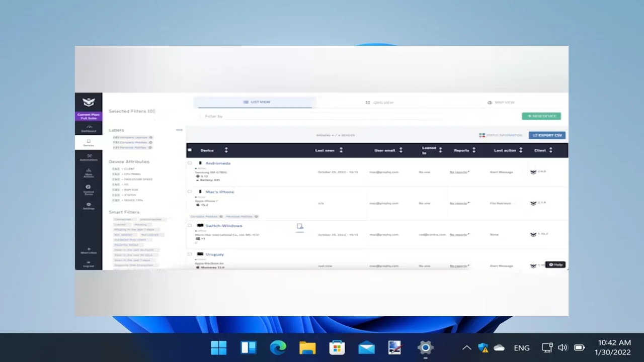
Task: Select the Mac's iPhone device checkbox
Action: (190, 192)
